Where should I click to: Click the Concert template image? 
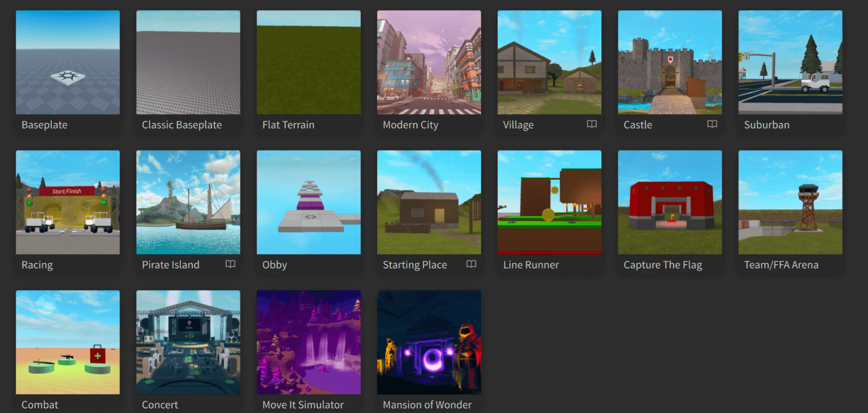(x=188, y=342)
